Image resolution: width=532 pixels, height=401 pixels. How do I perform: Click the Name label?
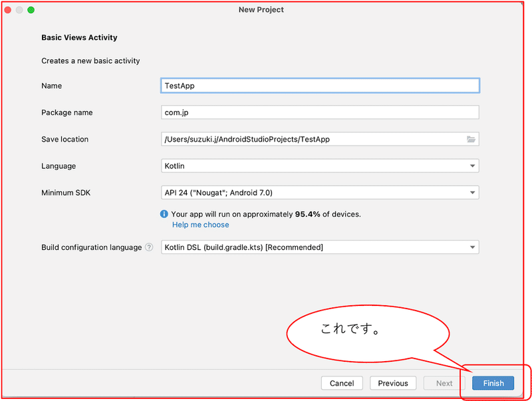coord(52,86)
